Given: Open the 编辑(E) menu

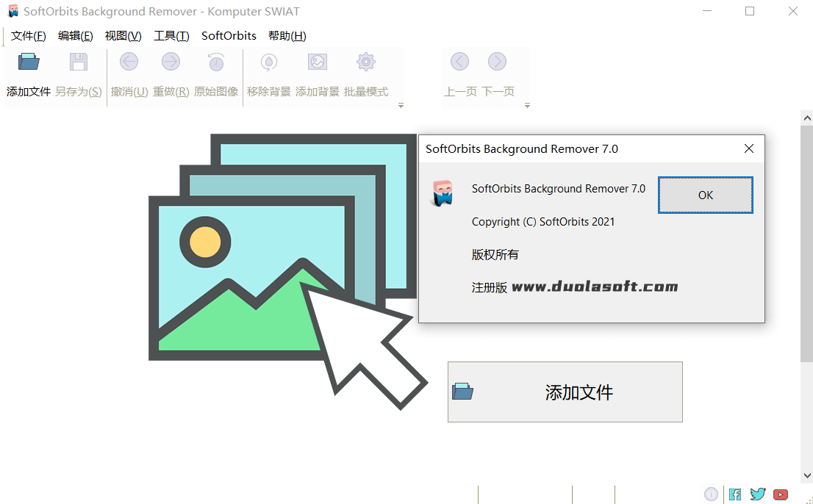Looking at the screenshot, I should 76,36.
